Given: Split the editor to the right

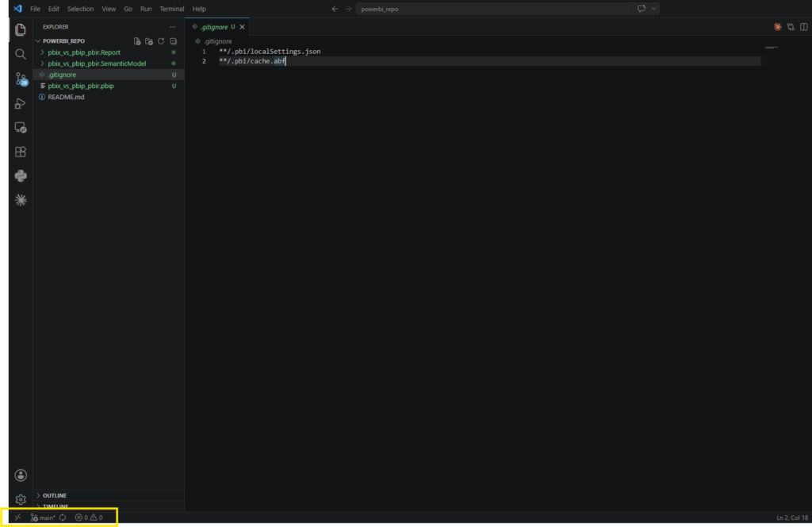Looking at the screenshot, I should tap(804, 27).
